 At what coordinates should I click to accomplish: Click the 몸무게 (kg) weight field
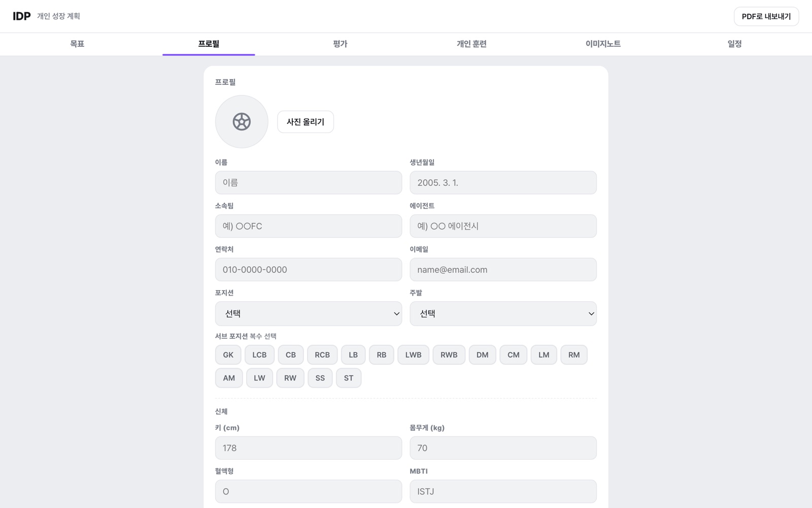503,448
